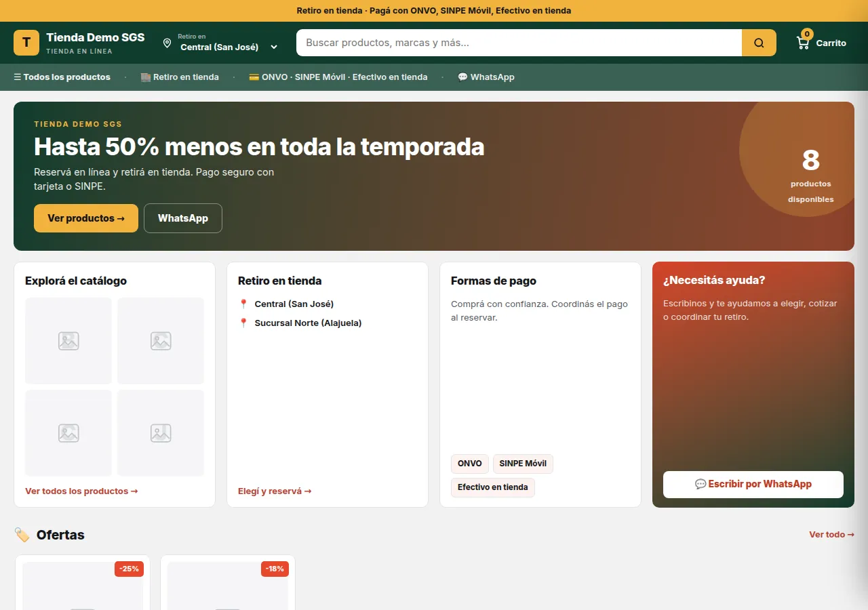Click the WhatsApp button in hero banner
This screenshot has width=868, height=610.
tap(183, 218)
